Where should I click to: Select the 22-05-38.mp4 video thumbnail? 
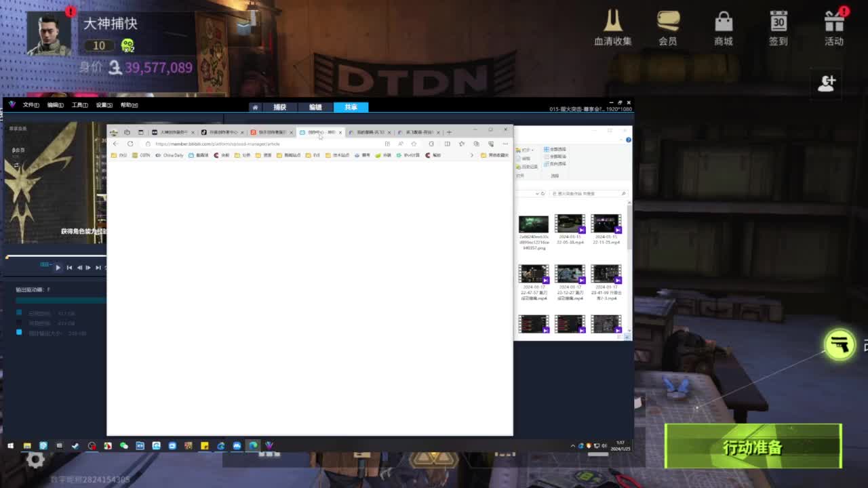pos(570,224)
